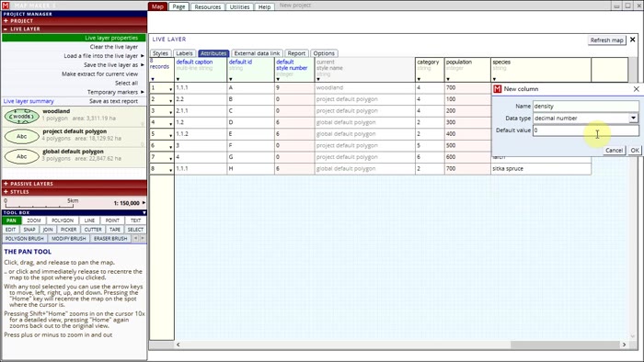The height and width of the screenshot is (362, 644).
Task: Switch to the Styles tab
Action: pos(160,53)
